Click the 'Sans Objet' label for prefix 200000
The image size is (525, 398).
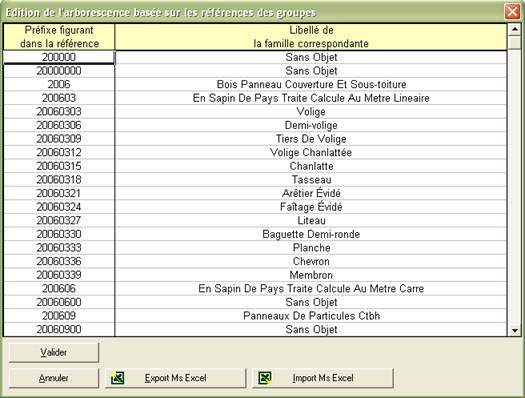311,57
